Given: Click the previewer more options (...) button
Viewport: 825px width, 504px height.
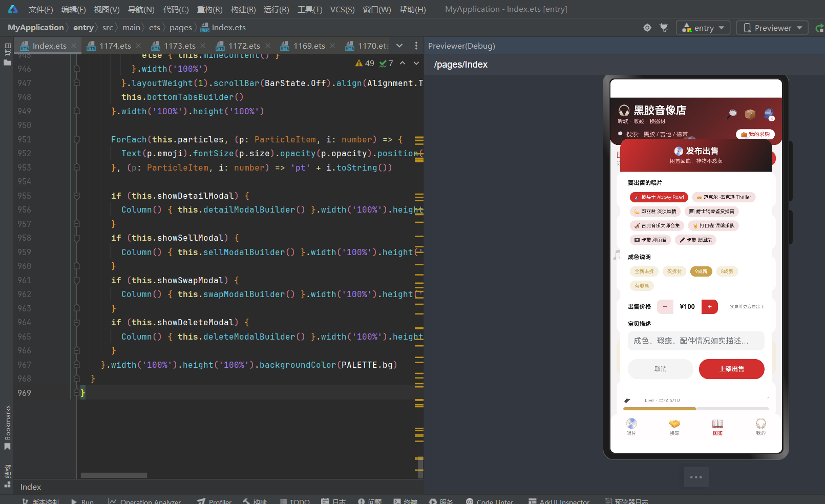Looking at the screenshot, I should tap(696, 477).
